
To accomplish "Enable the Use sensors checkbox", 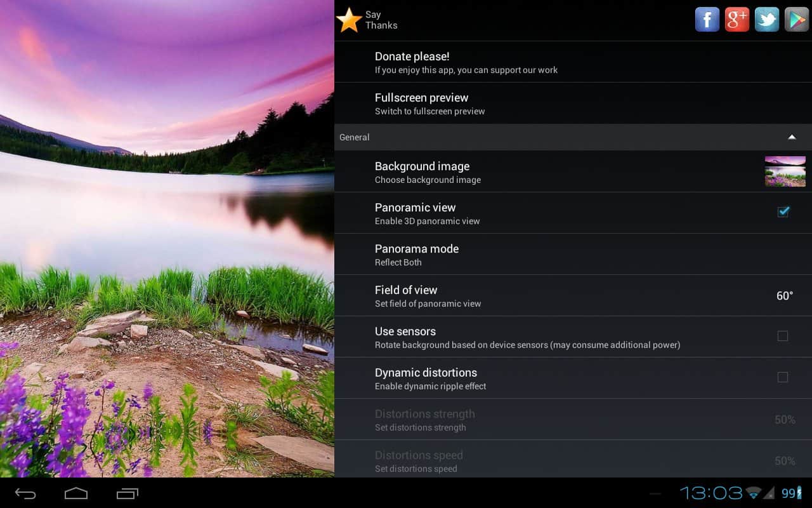I will tap(783, 336).
